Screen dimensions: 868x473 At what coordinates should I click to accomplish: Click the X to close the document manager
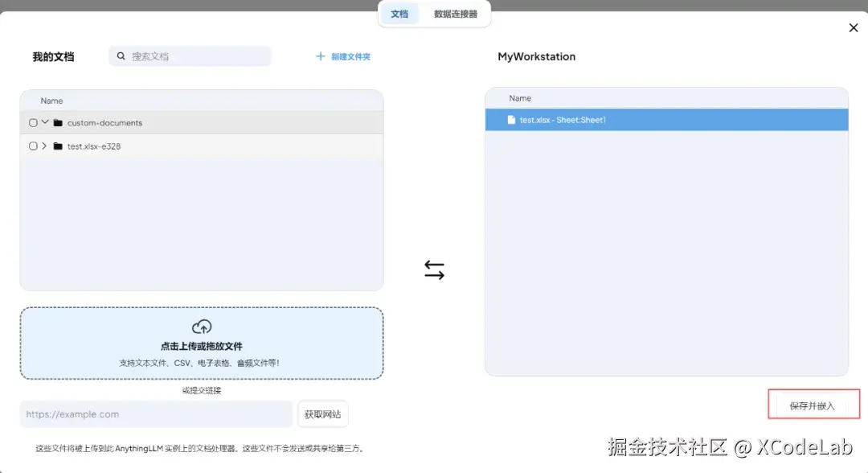[854, 27]
